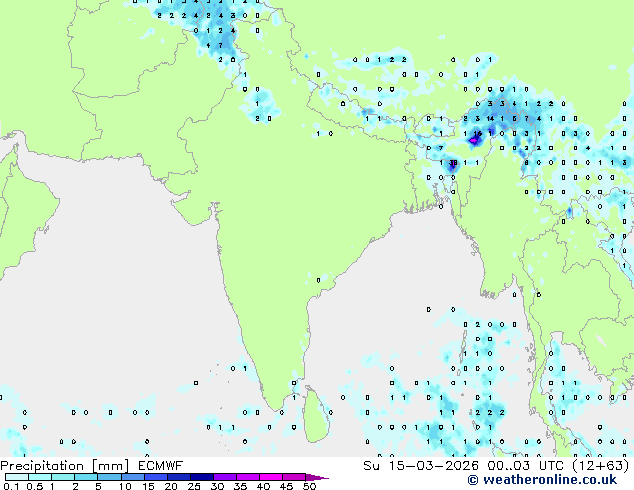This screenshot has height=490, width=634.
Task: Click the 0.5–1 mm legend swatch
Action: pos(40,477)
